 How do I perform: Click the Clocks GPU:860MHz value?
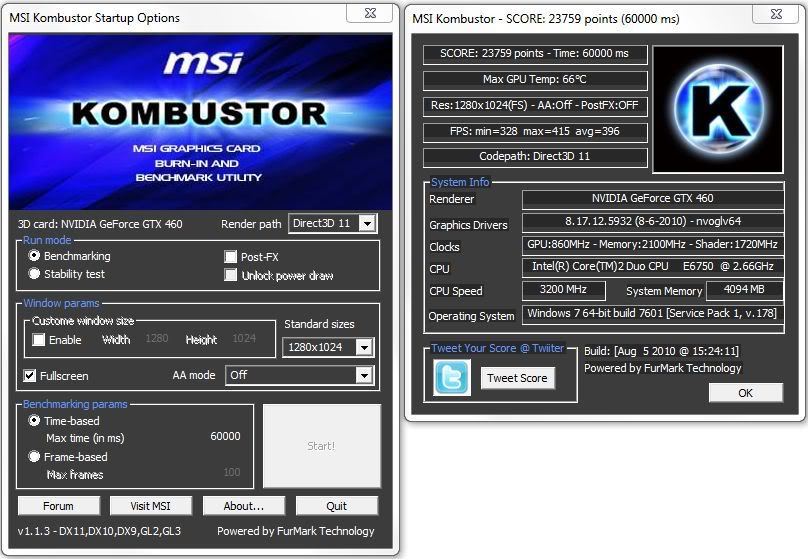653,244
